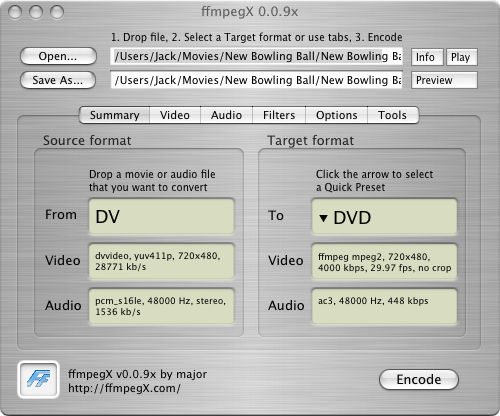The image size is (500, 416).
Task: Switch to the Audio tab
Action: pyautogui.click(x=226, y=115)
